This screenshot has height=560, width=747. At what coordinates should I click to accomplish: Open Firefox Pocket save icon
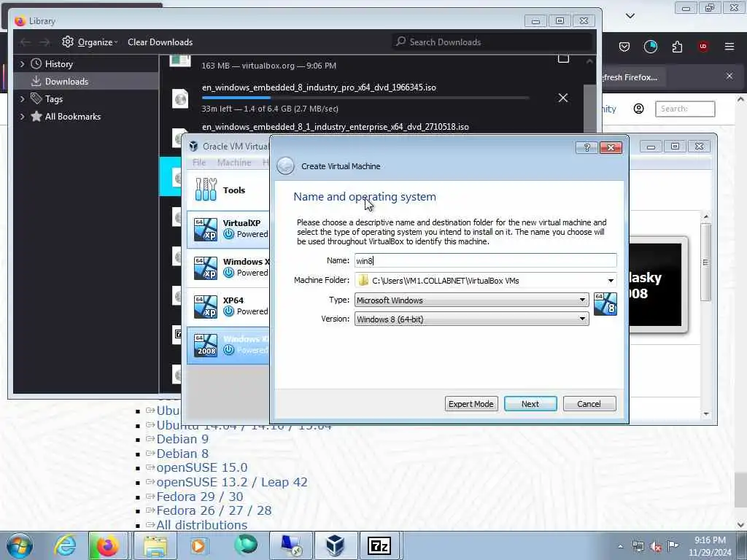click(x=624, y=47)
